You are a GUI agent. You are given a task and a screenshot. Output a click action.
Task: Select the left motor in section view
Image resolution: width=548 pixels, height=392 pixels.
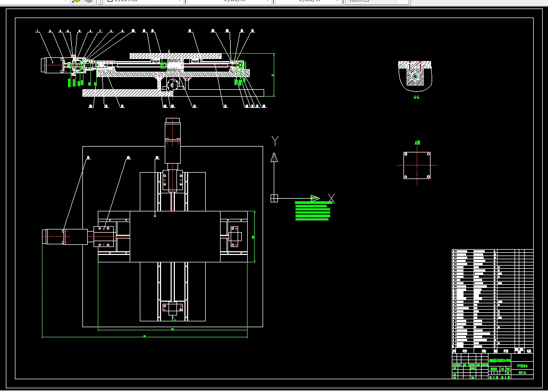53,65
